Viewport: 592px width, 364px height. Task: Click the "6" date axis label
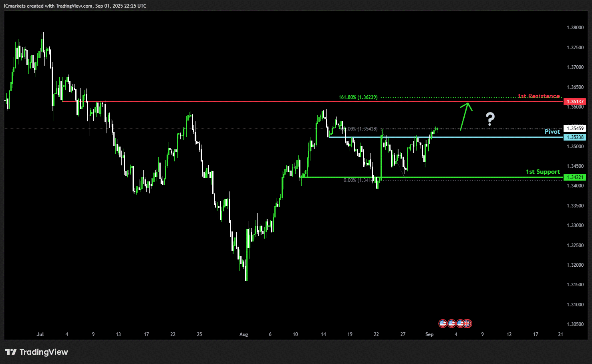coord(270,334)
